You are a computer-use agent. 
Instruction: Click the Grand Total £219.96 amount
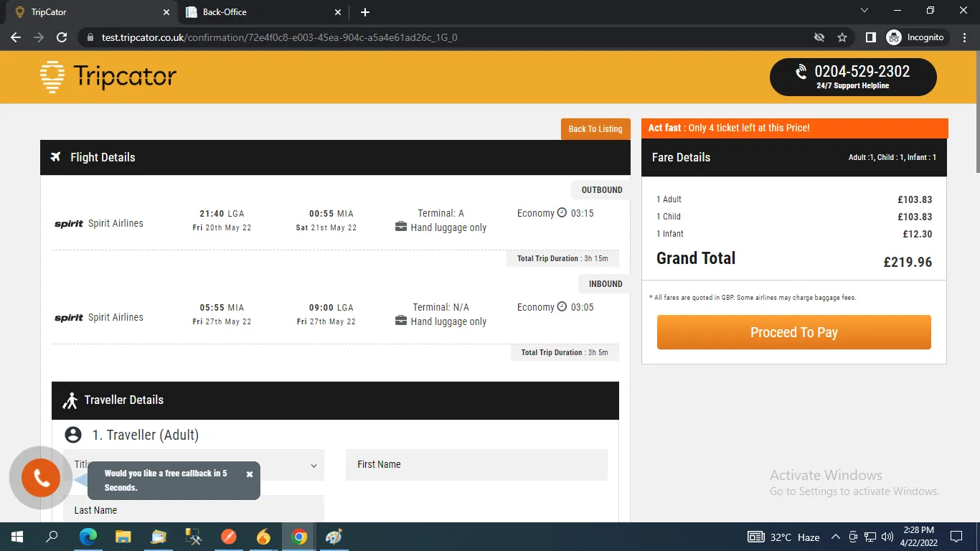pyautogui.click(x=908, y=263)
